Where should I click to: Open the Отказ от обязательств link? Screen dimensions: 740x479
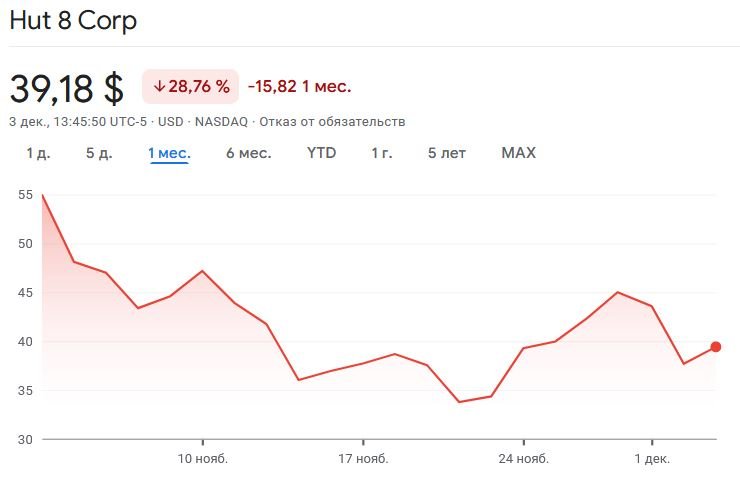point(345,122)
